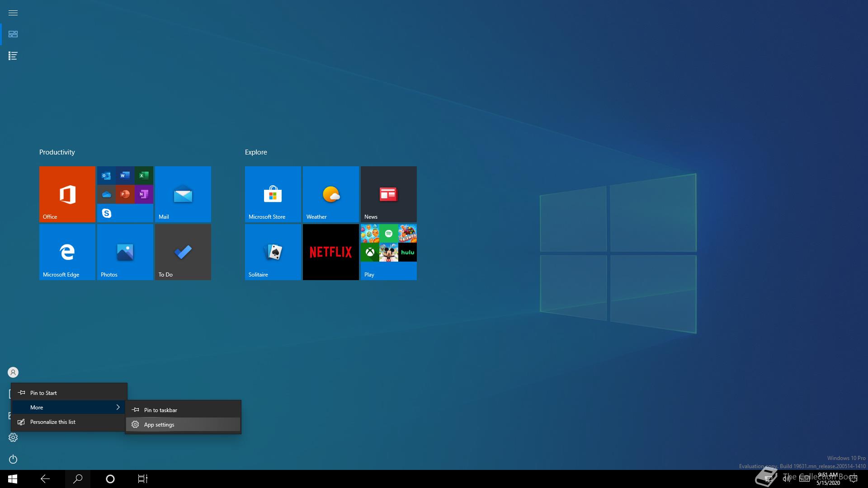The image size is (868, 488).
Task: Click the Windows Start button
Action: pyautogui.click(x=13, y=479)
